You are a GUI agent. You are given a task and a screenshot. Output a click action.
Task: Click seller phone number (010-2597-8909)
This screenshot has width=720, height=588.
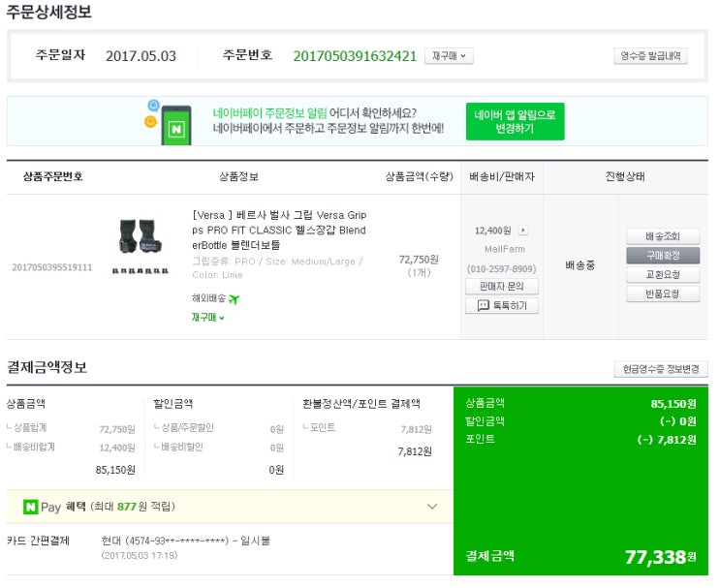[x=501, y=268]
